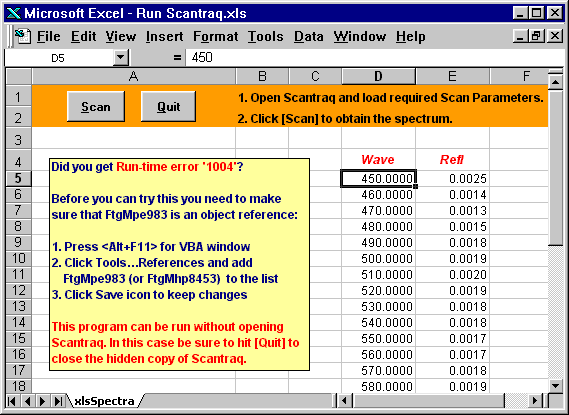Select cell with value 0.0020

coord(453,275)
